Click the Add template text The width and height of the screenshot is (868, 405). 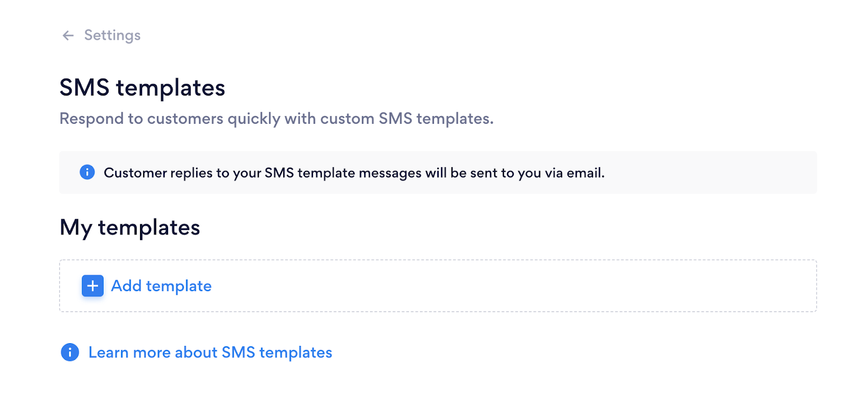click(161, 286)
